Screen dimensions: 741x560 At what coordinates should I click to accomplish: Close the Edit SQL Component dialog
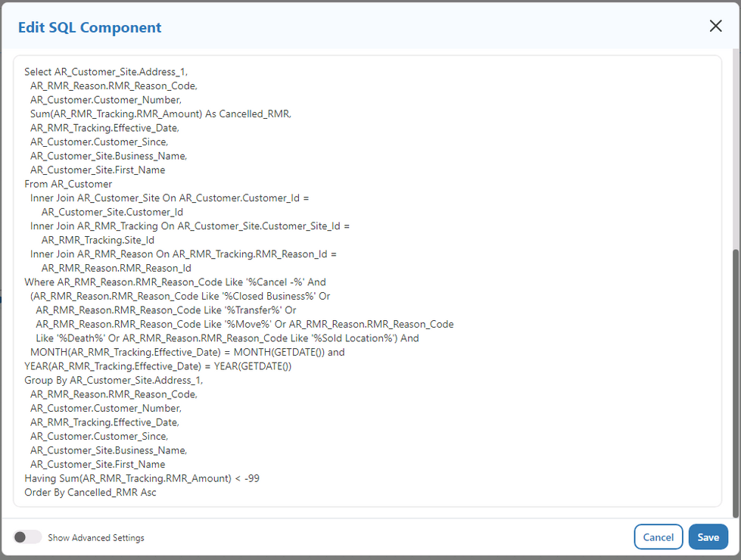pyautogui.click(x=715, y=26)
